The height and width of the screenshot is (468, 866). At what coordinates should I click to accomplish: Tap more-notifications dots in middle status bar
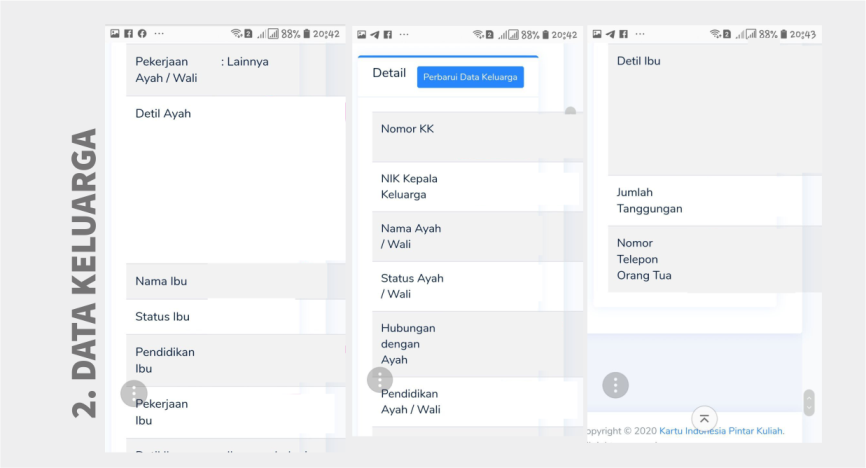(404, 34)
